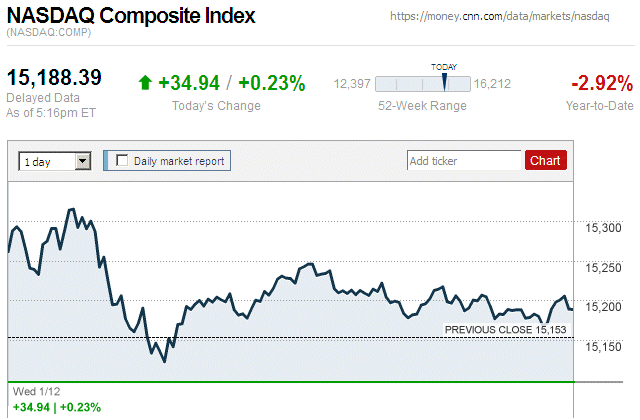Click the PREVIOUS CLOSE 15,153 label
The image size is (640, 420).
point(512,329)
